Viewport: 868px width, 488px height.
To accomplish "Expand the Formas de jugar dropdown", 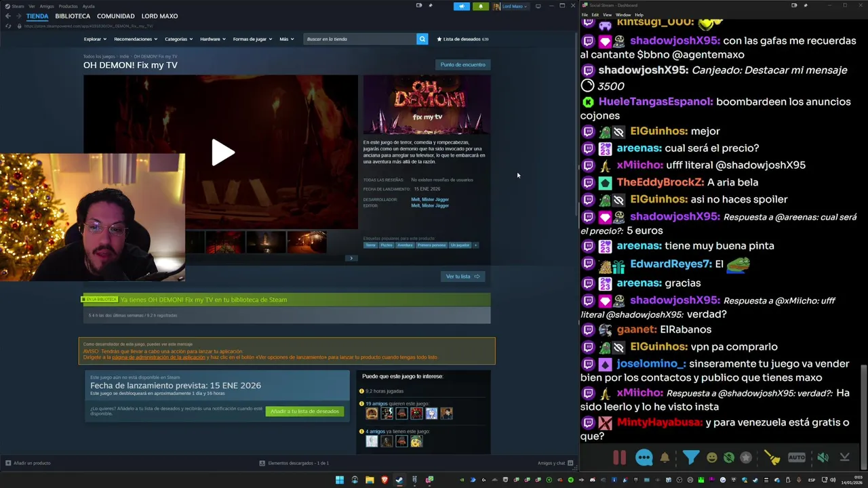I will pyautogui.click(x=252, y=39).
